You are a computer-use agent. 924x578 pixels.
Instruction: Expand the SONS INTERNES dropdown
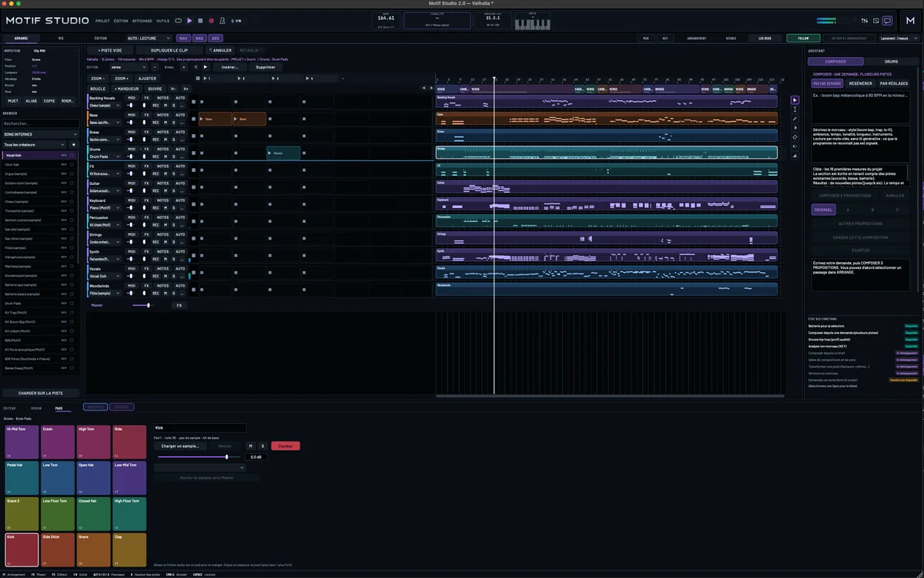40,134
